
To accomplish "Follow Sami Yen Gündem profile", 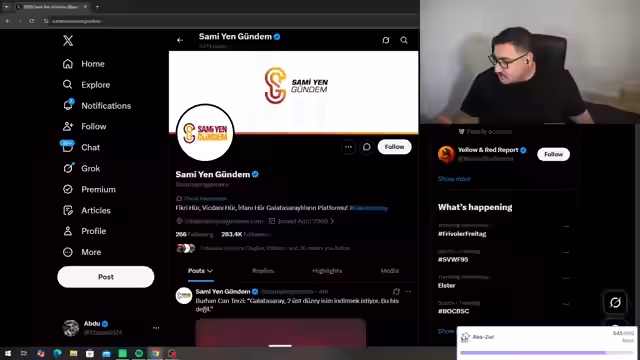I will click(x=394, y=147).
